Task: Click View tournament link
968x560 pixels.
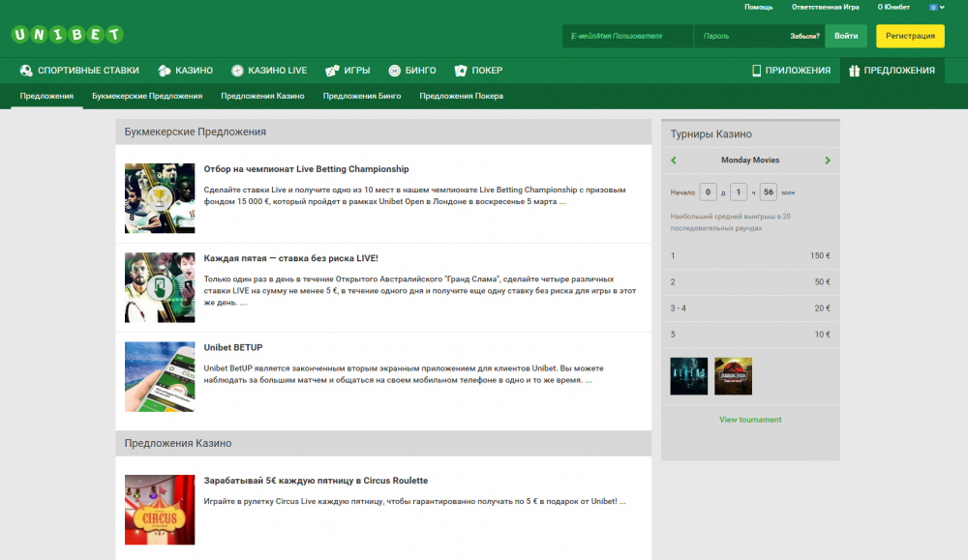Action: (750, 420)
